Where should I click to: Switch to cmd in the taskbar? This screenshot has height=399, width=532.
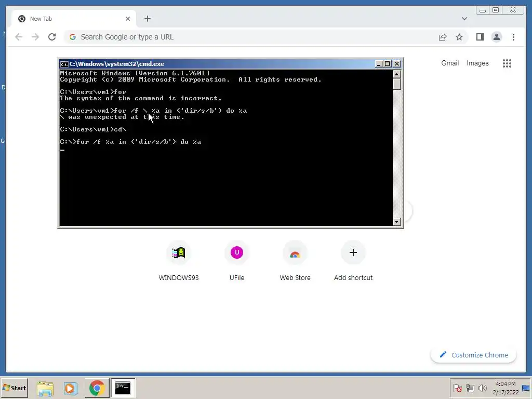pyautogui.click(x=123, y=388)
